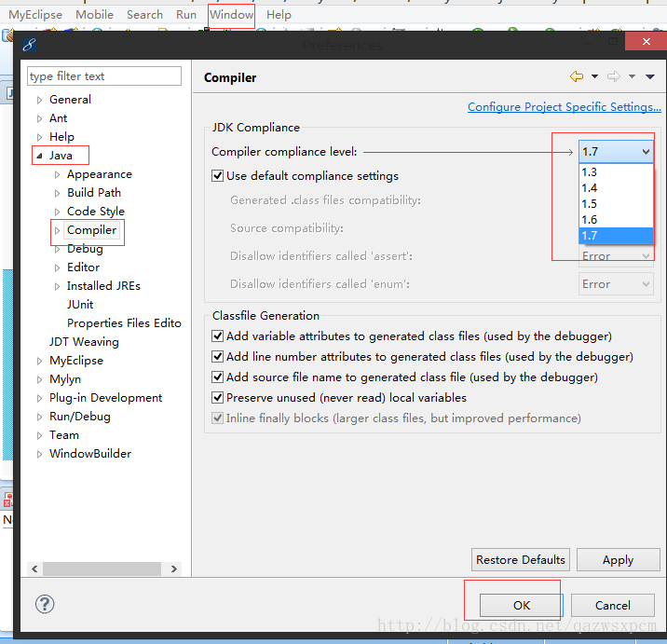Click the Preferences dialog title icon
This screenshot has height=644, width=667.
30,44
